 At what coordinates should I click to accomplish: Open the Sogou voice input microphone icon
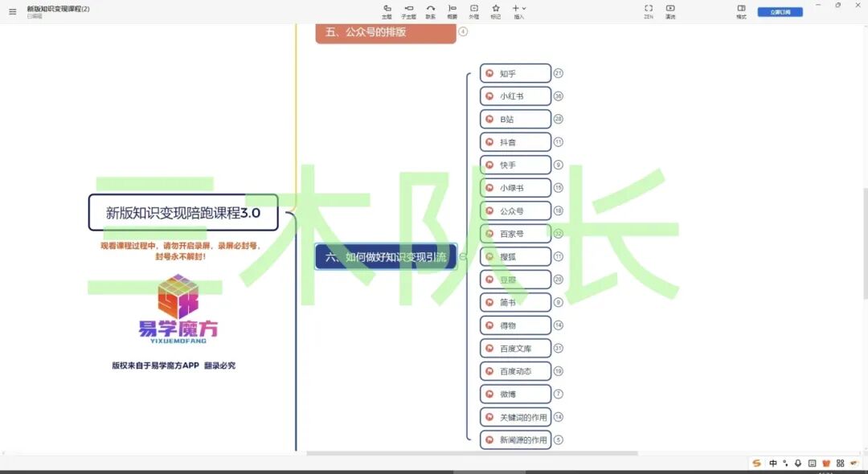tap(798, 464)
